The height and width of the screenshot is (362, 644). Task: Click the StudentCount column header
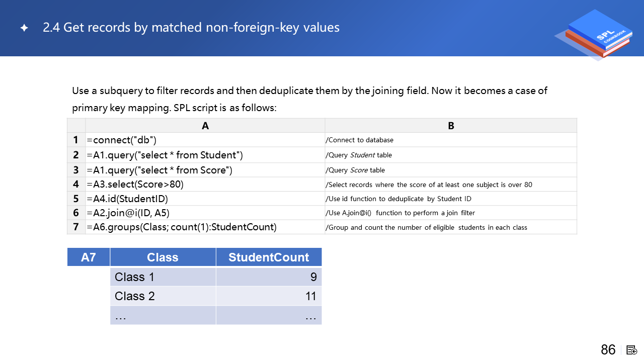[269, 257]
